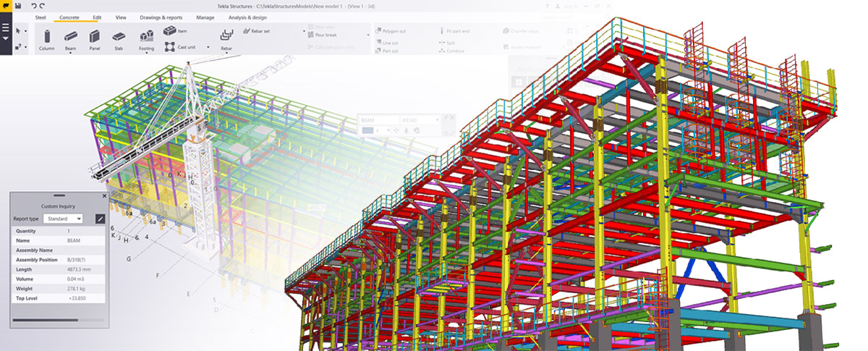Click the Name value BEAM in inquiry
The height and width of the screenshot is (351, 868).
click(x=74, y=240)
